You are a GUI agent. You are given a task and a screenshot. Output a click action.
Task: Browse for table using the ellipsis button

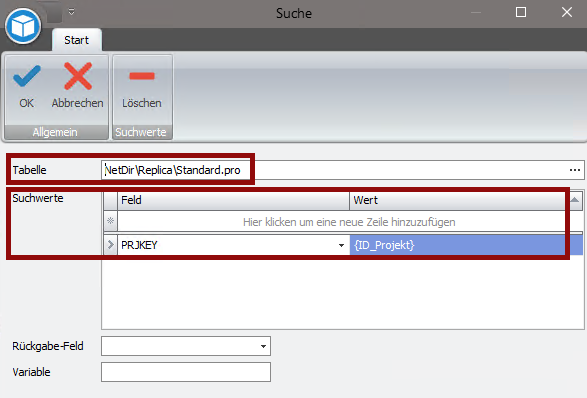point(575,170)
